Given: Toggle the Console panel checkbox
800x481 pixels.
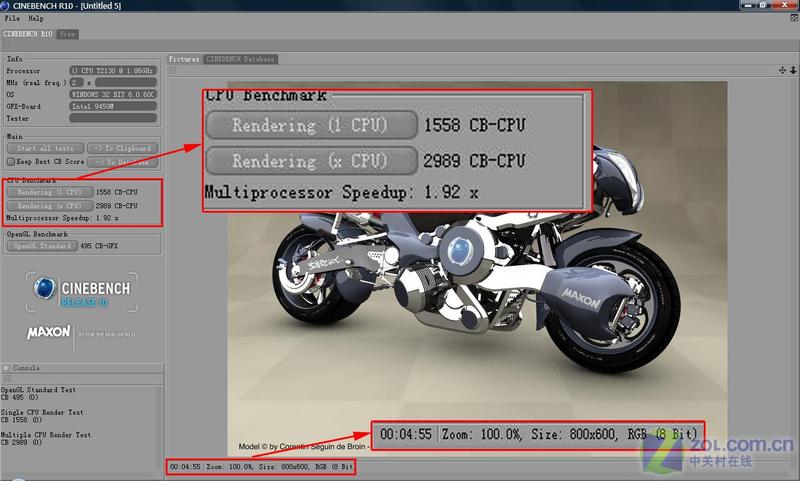Looking at the screenshot, I should 6,368.
